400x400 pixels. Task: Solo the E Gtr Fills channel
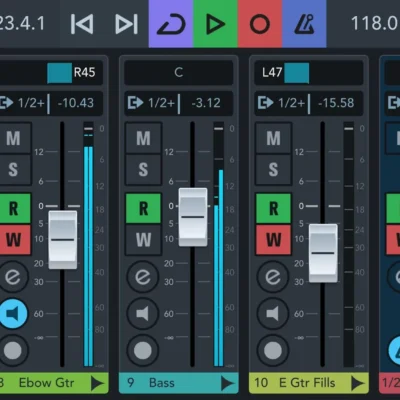[273, 169]
